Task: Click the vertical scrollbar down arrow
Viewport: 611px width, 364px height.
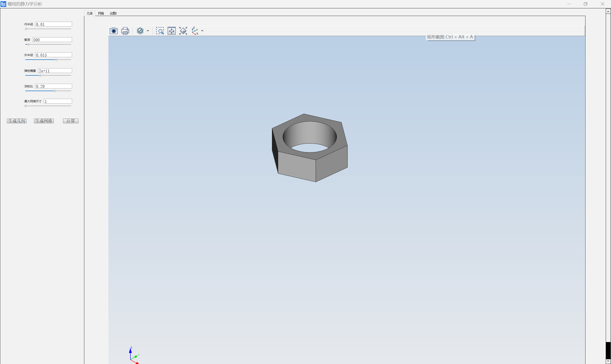Action: pos(608,361)
